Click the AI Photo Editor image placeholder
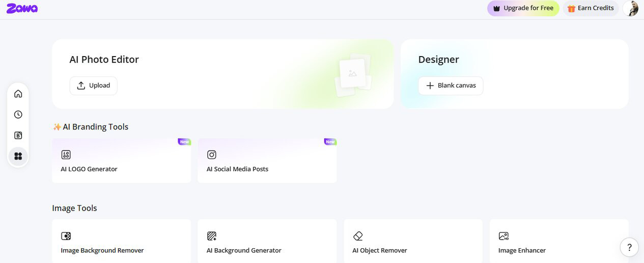The width and height of the screenshot is (644, 263). point(353,74)
